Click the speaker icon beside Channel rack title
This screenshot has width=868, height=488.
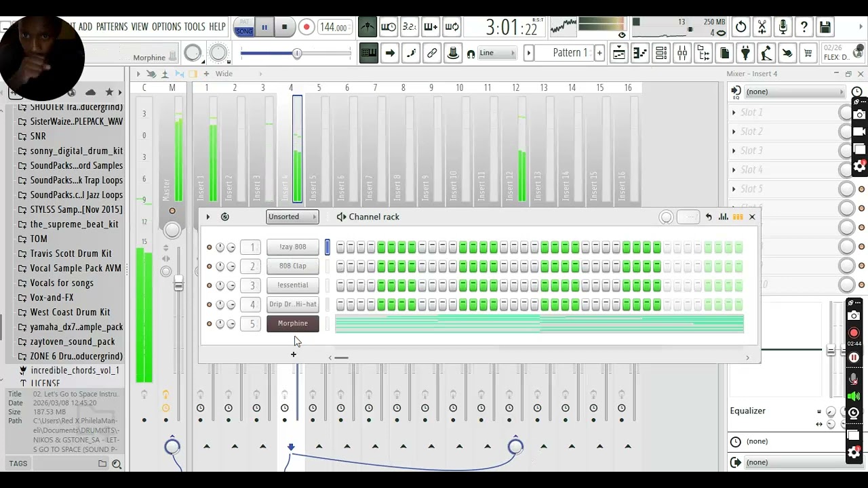pyautogui.click(x=341, y=217)
